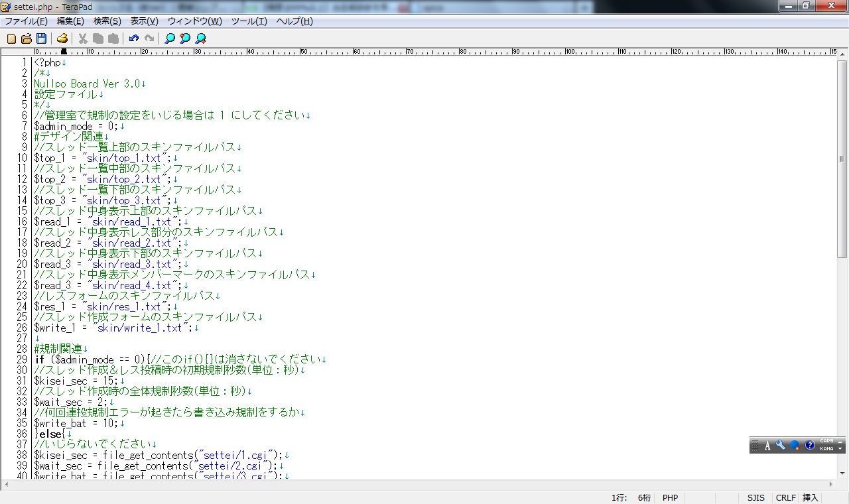Toggle IME input mode 'A' indicator
Viewport: 849px width, 504px height.
[767, 445]
